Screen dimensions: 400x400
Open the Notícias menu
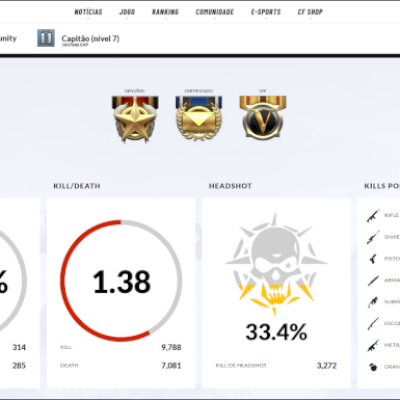coord(88,12)
